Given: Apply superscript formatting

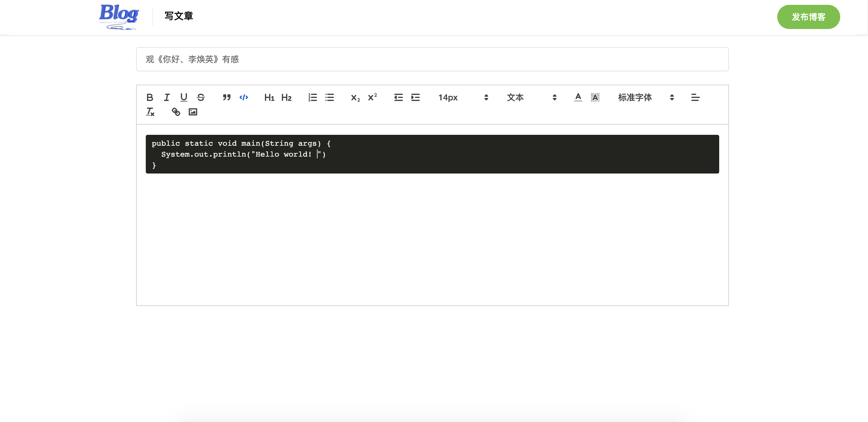Looking at the screenshot, I should [371, 97].
